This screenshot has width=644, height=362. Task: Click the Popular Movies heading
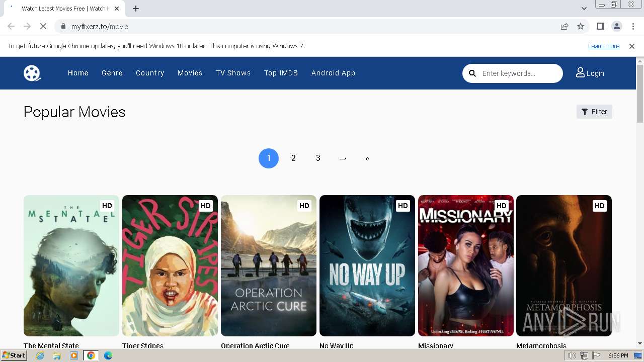[x=74, y=112]
